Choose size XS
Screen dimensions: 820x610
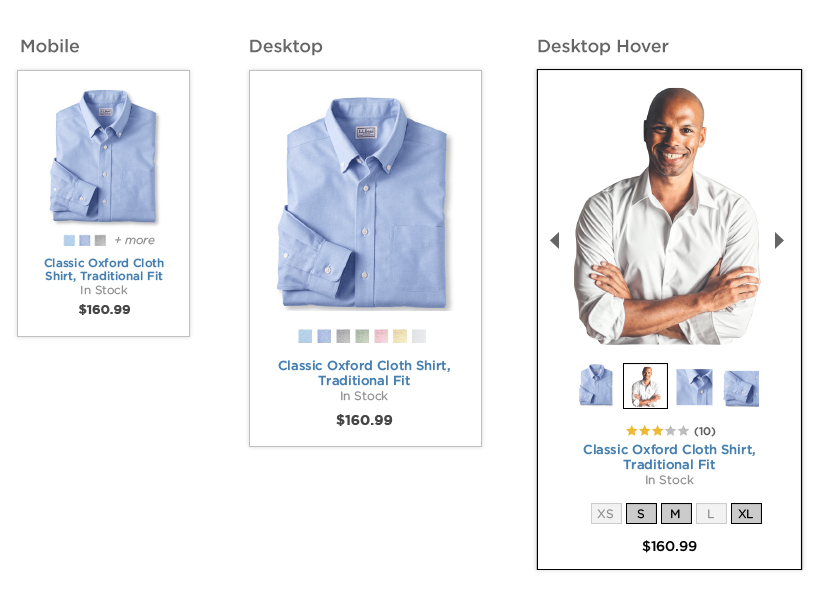[606, 514]
